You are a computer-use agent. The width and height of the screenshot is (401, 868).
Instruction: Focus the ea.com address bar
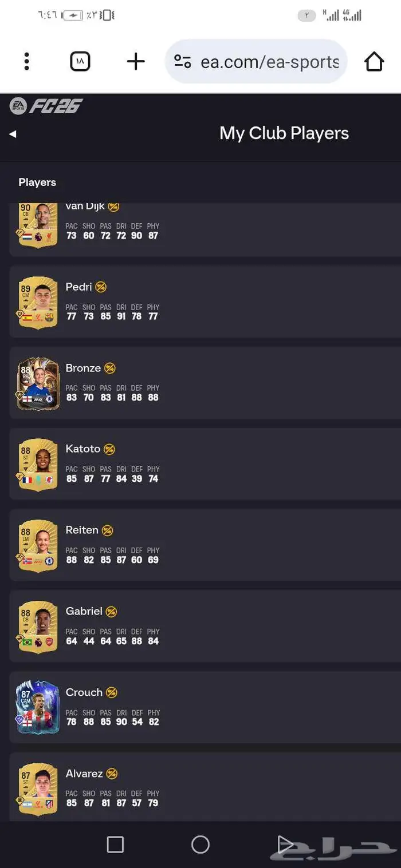[256, 61]
